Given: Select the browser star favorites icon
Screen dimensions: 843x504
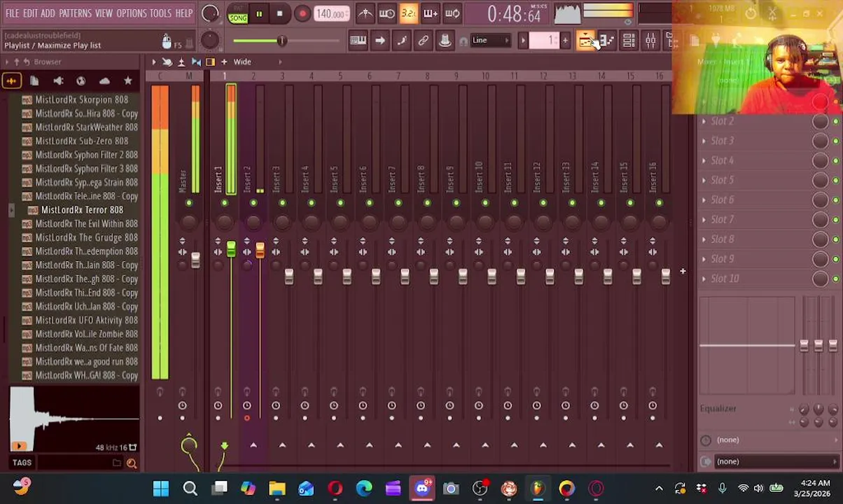Looking at the screenshot, I should (x=127, y=81).
